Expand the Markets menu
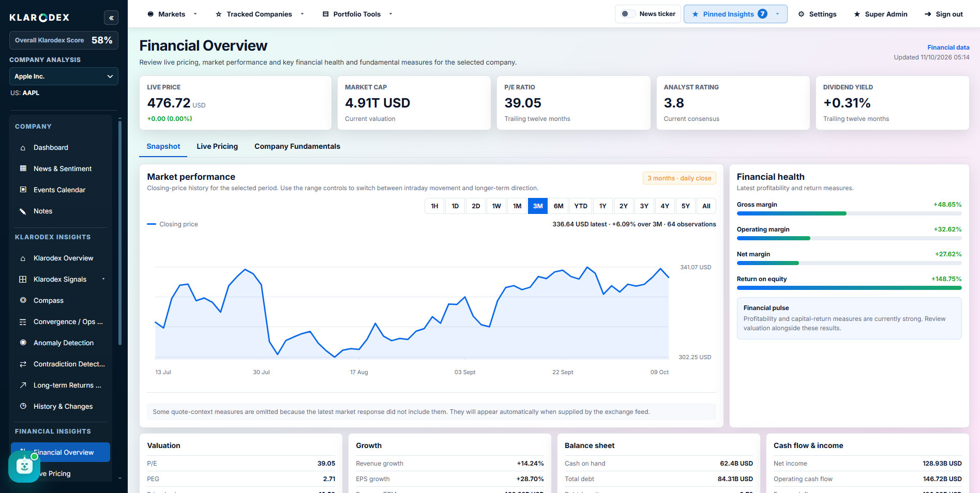Screen dimensions: 980x493 point(172,14)
